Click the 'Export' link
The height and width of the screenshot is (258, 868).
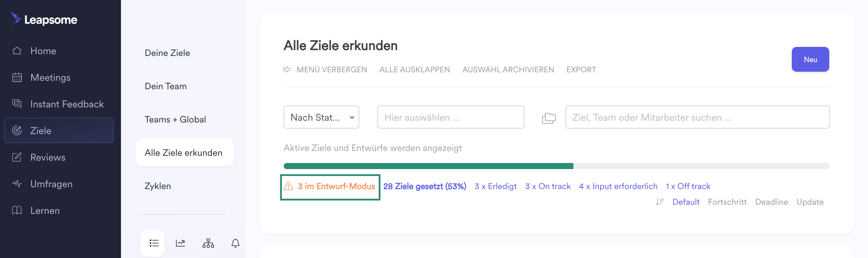point(581,70)
